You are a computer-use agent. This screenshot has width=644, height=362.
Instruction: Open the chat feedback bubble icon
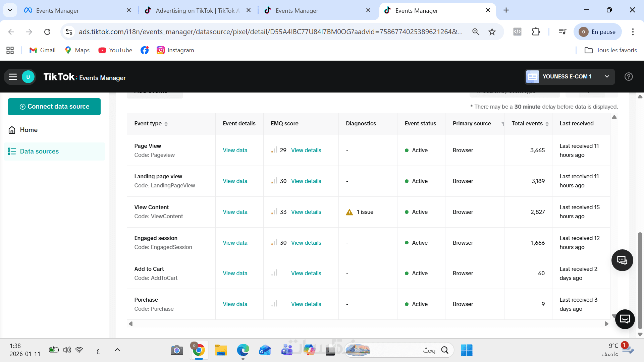tap(622, 260)
